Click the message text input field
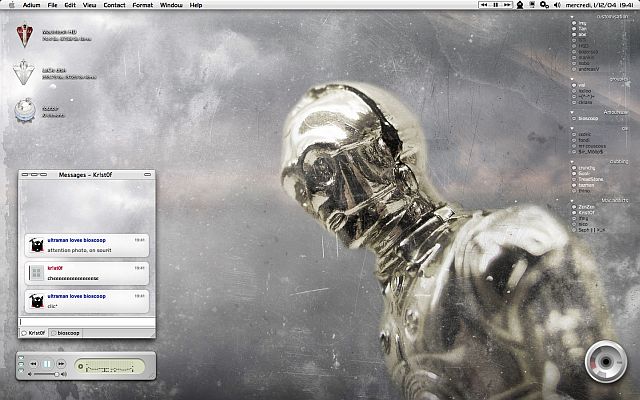 [86, 321]
